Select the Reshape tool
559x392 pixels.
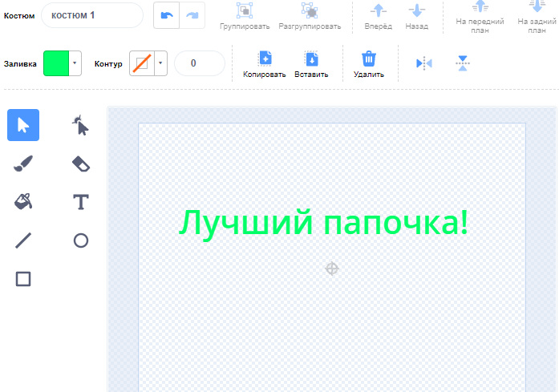pyautogui.click(x=80, y=125)
